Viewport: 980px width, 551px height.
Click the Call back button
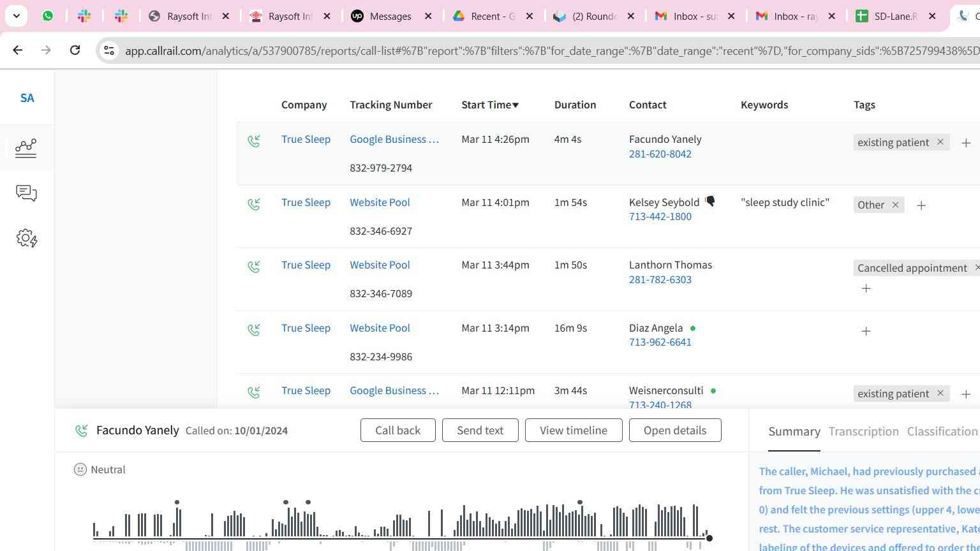pyautogui.click(x=398, y=430)
